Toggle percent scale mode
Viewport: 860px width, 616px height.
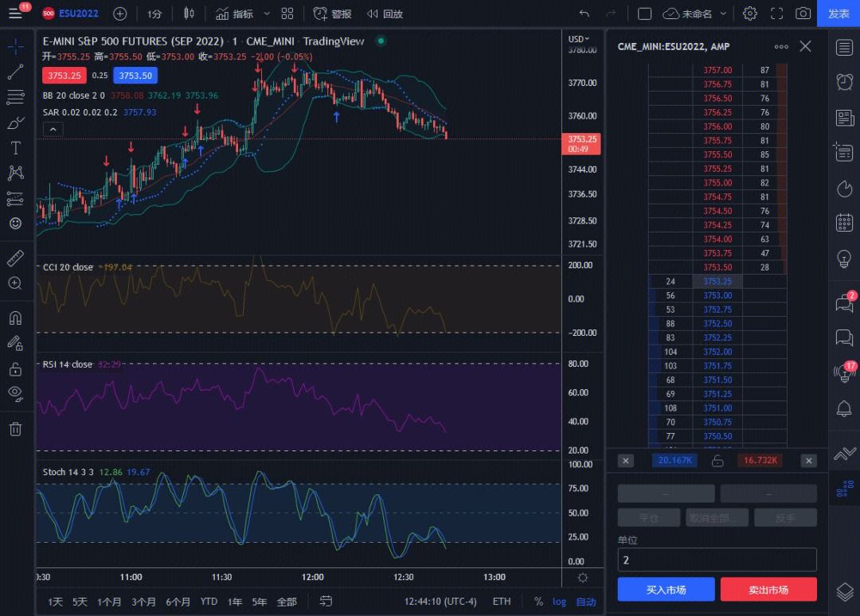(x=538, y=602)
